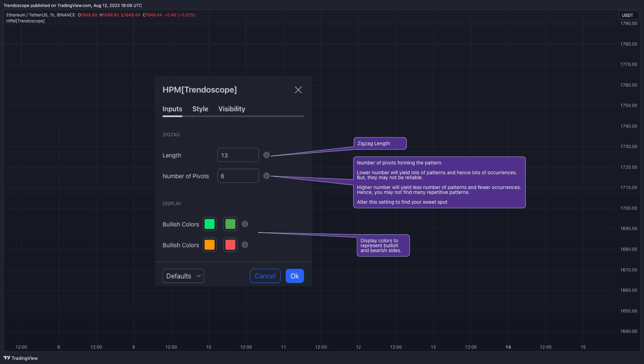
Task: Switch to the Visibility tab
Action: [x=232, y=109]
